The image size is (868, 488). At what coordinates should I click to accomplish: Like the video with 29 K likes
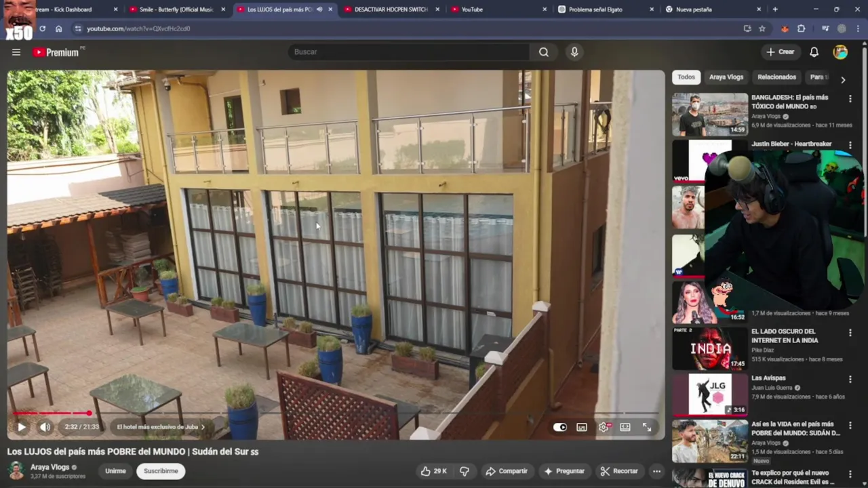point(433,471)
